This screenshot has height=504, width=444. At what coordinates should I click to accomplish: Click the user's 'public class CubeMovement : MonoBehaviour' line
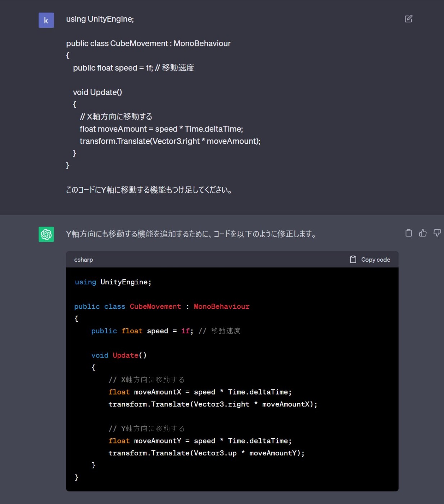coord(148,44)
